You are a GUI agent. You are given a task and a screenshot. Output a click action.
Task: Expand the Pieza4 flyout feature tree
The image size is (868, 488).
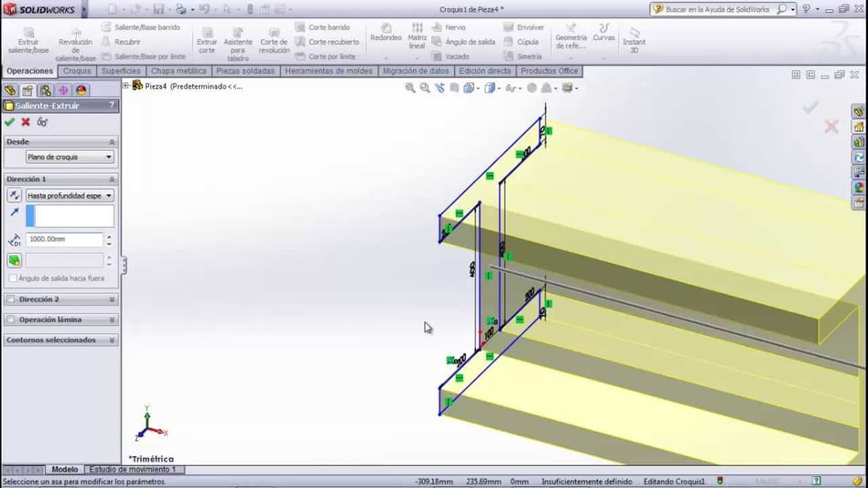tap(126, 86)
